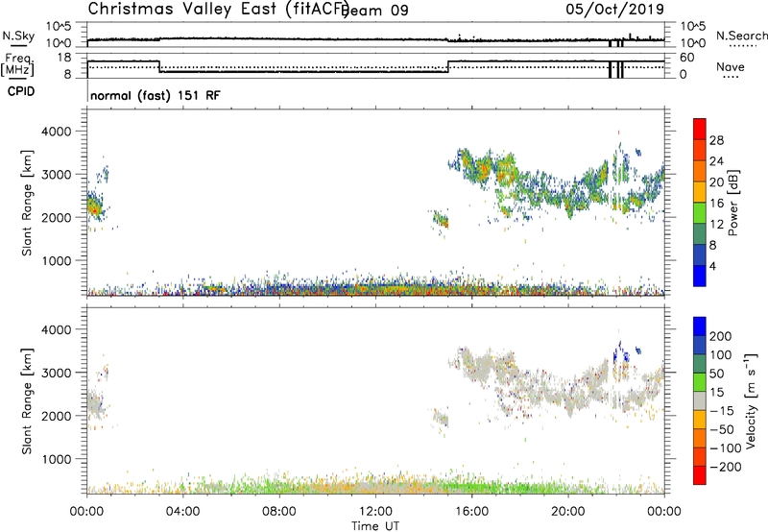Click the 'Power [dB]' color bar label
The height and width of the screenshot is (532, 768).
732,203
